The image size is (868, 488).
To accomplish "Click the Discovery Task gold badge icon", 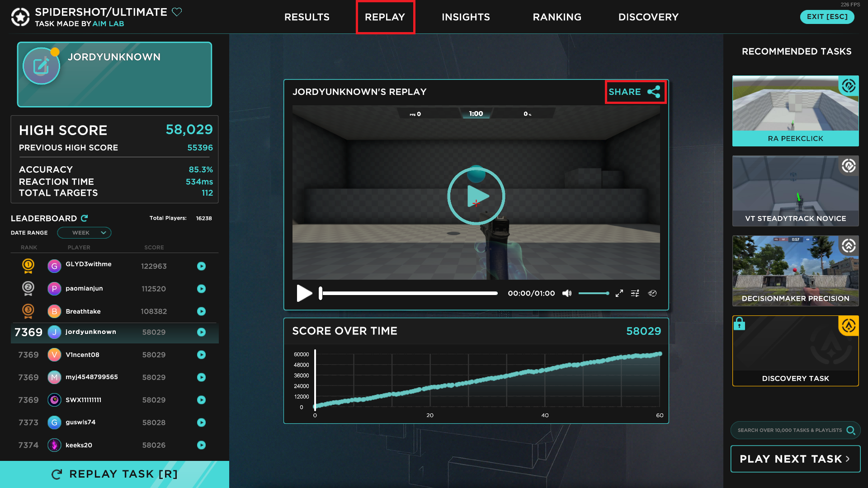I will pyautogui.click(x=849, y=325).
